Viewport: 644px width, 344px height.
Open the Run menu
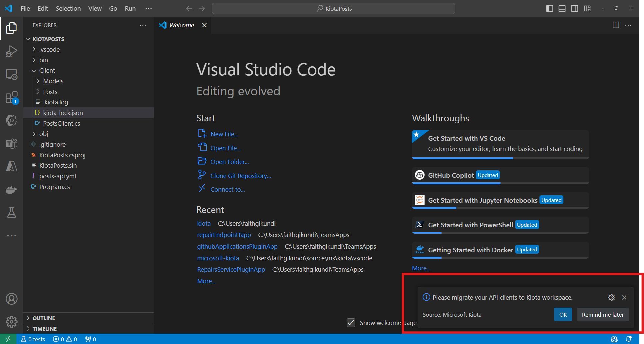point(130,9)
